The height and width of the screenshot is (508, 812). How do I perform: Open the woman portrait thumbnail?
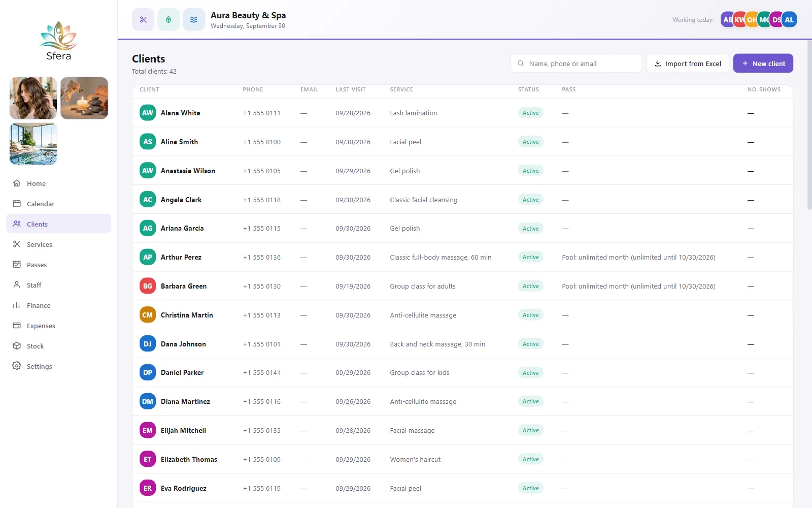click(33, 98)
